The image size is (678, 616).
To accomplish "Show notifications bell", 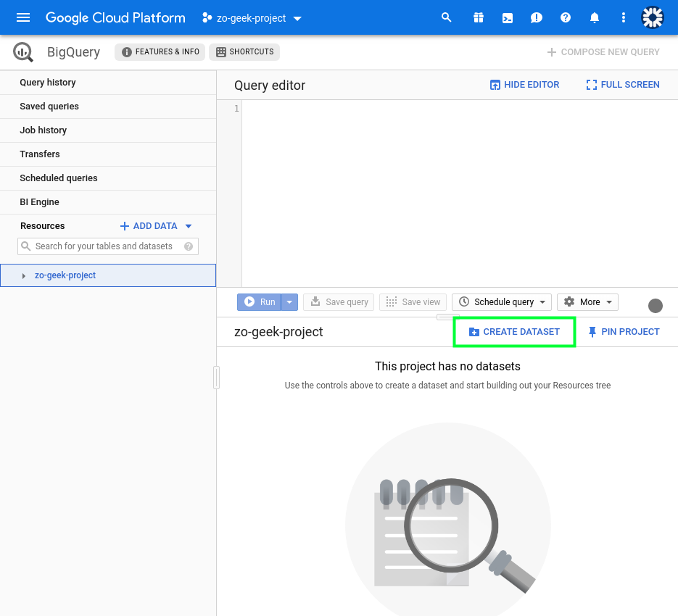I will point(595,17).
